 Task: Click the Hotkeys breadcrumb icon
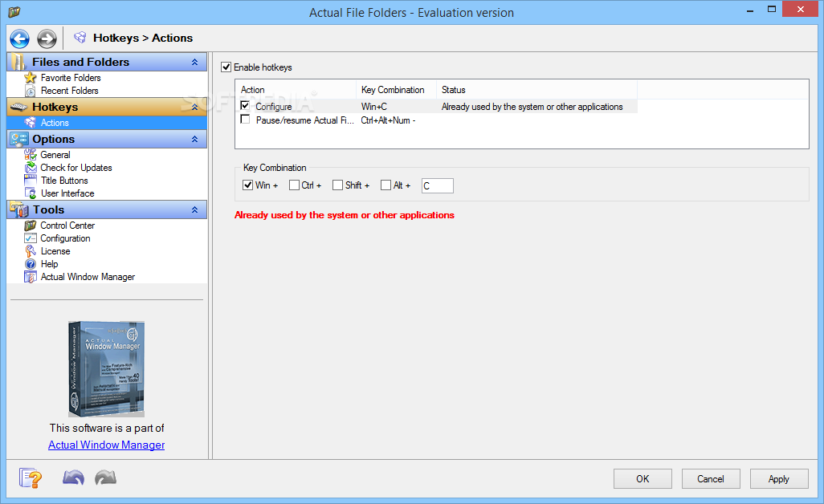pos(80,38)
